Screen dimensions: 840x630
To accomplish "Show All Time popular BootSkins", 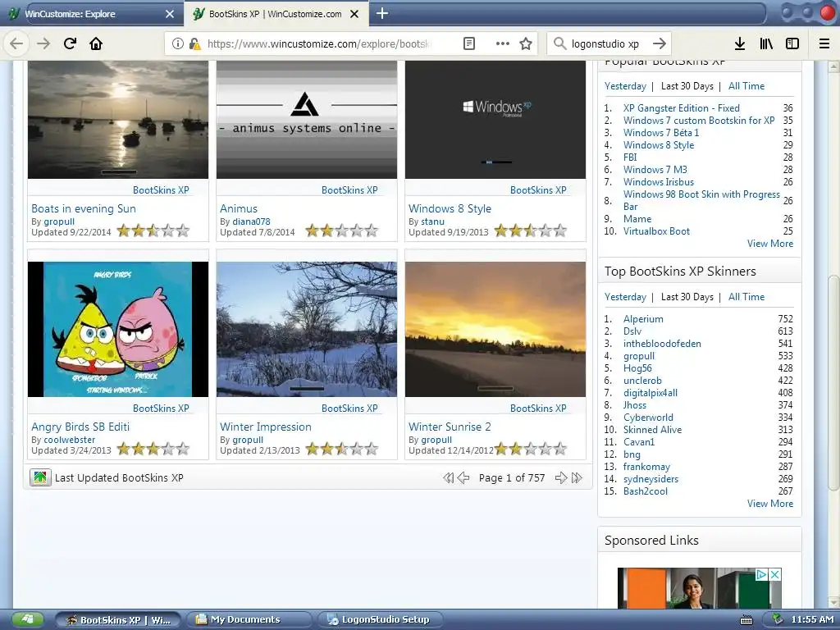I will [746, 85].
